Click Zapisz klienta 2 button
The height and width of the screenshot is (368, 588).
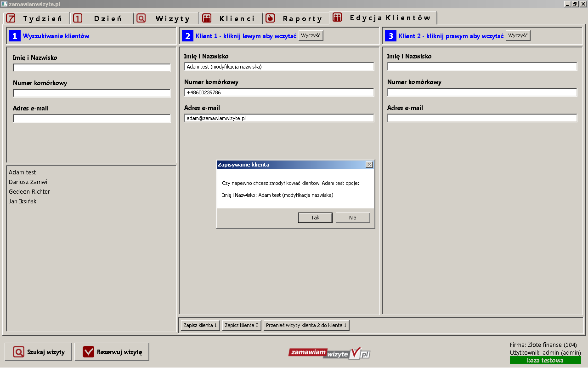[242, 325]
